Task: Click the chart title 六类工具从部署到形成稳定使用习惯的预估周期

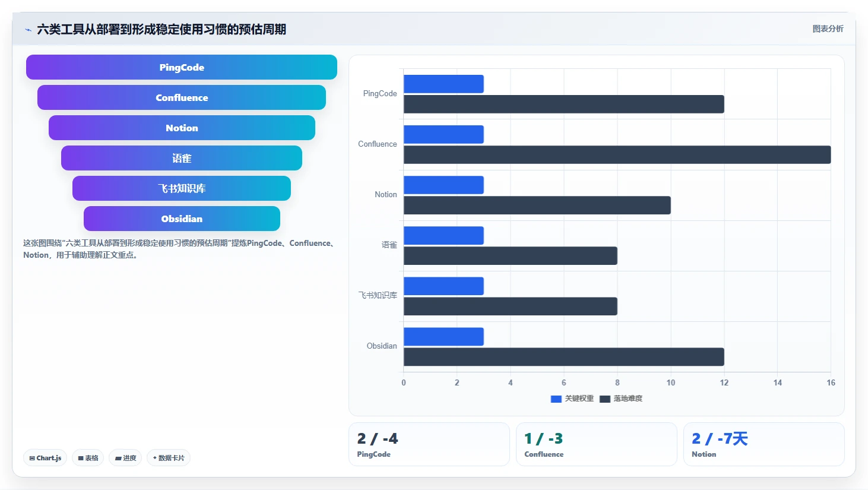Action: [161, 29]
